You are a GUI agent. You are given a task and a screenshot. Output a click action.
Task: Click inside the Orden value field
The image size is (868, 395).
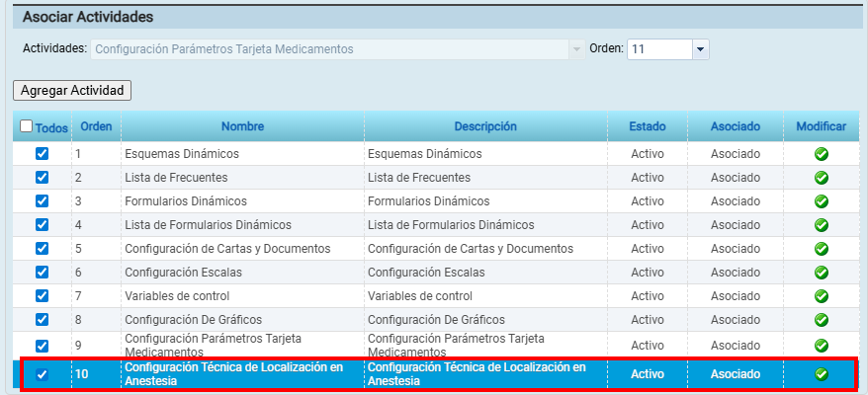[658, 49]
